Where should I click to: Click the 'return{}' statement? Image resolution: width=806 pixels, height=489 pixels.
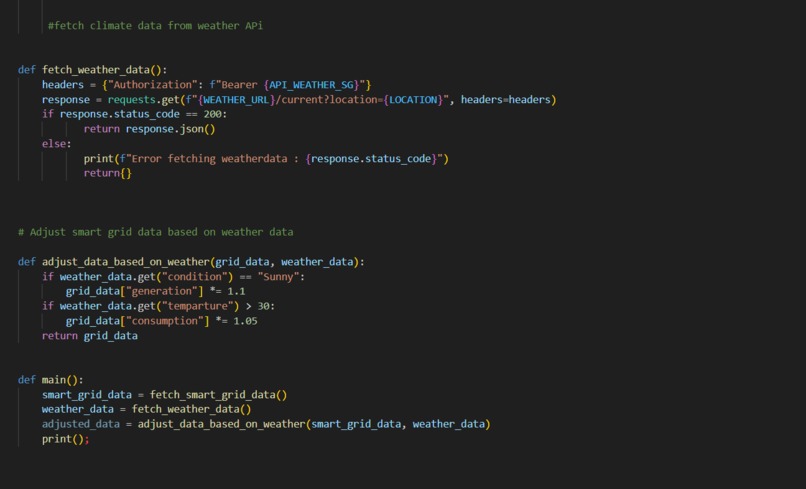coord(107,173)
